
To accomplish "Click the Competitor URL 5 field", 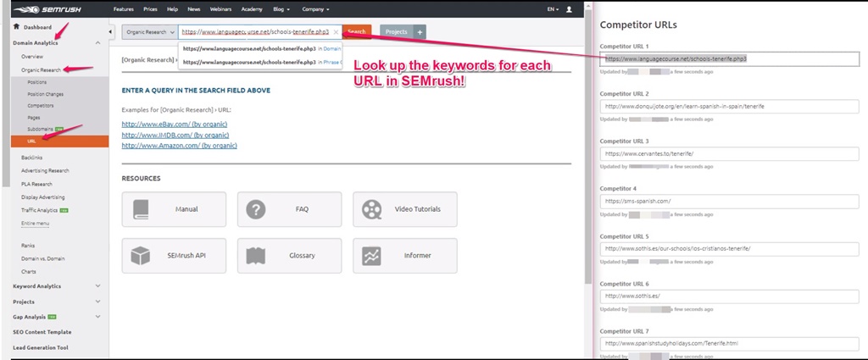I will pos(729,249).
